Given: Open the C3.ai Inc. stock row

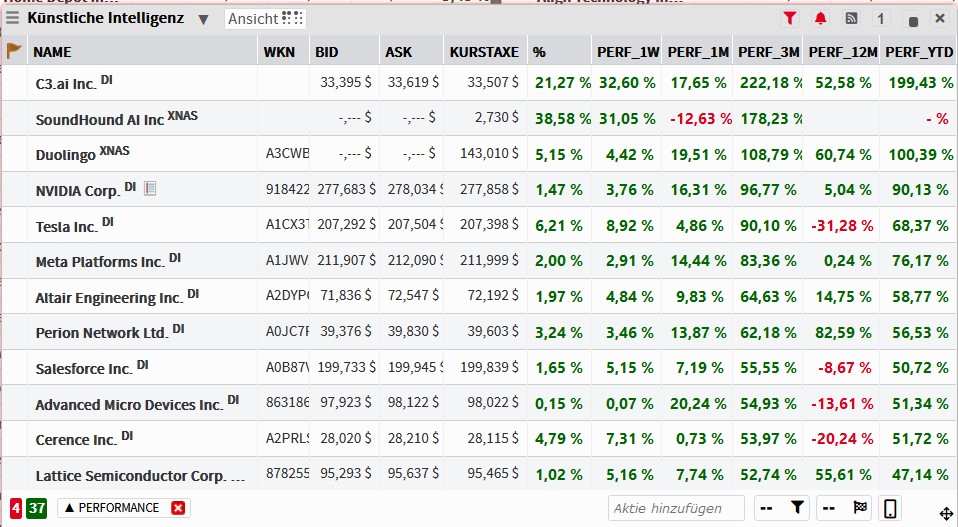Looking at the screenshot, I should pyautogui.click(x=65, y=84).
